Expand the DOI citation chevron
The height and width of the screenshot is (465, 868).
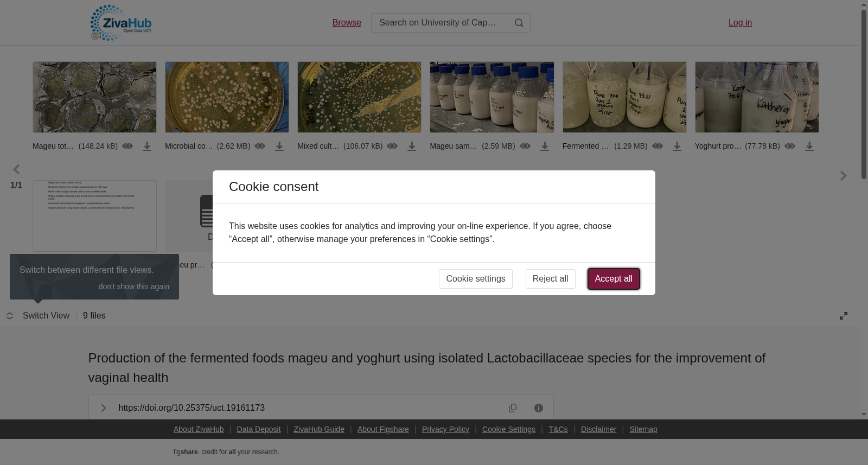pos(104,408)
